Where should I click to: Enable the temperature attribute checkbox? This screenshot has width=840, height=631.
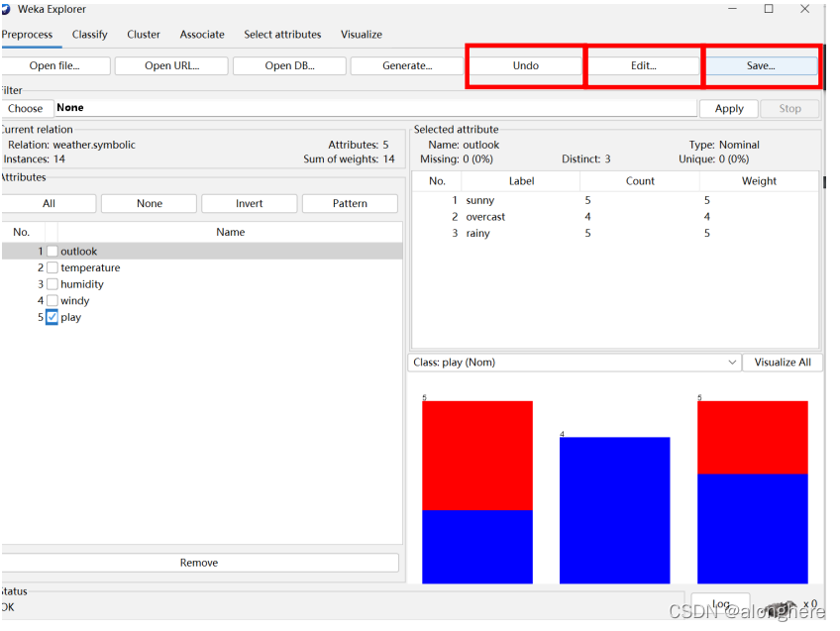coord(52,267)
